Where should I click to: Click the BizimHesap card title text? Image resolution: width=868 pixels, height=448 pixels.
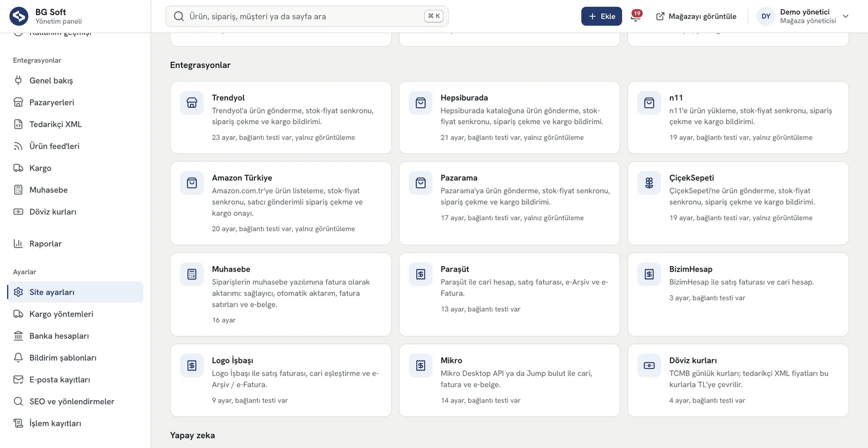(x=691, y=269)
